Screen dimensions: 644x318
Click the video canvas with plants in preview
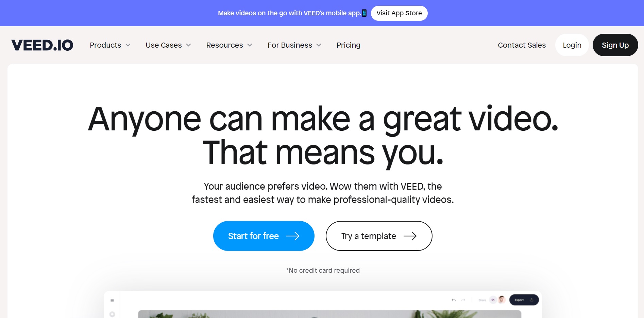click(329, 314)
